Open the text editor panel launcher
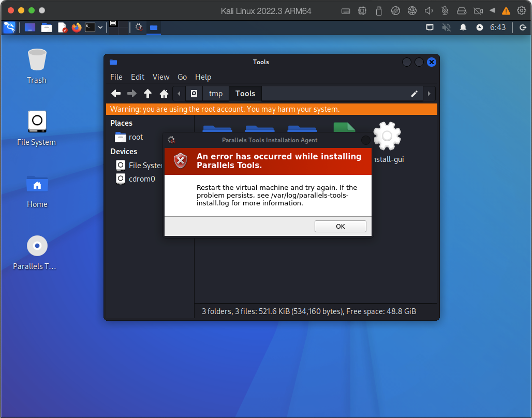 pyautogui.click(x=63, y=27)
